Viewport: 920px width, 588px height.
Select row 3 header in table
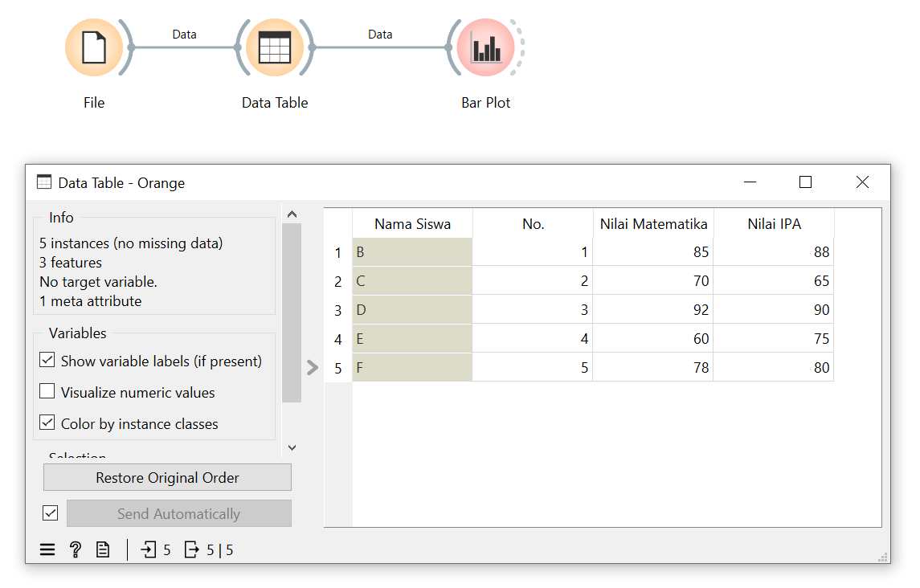(338, 310)
